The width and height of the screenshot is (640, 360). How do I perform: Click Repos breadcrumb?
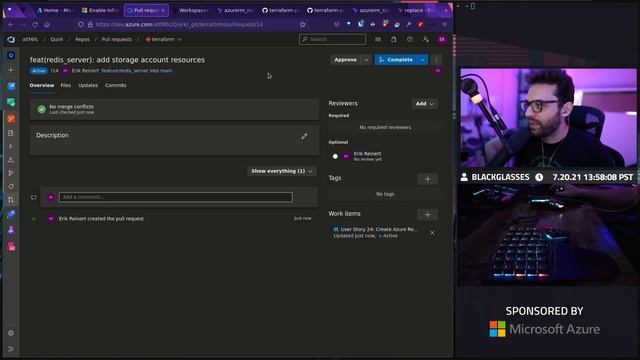point(82,40)
